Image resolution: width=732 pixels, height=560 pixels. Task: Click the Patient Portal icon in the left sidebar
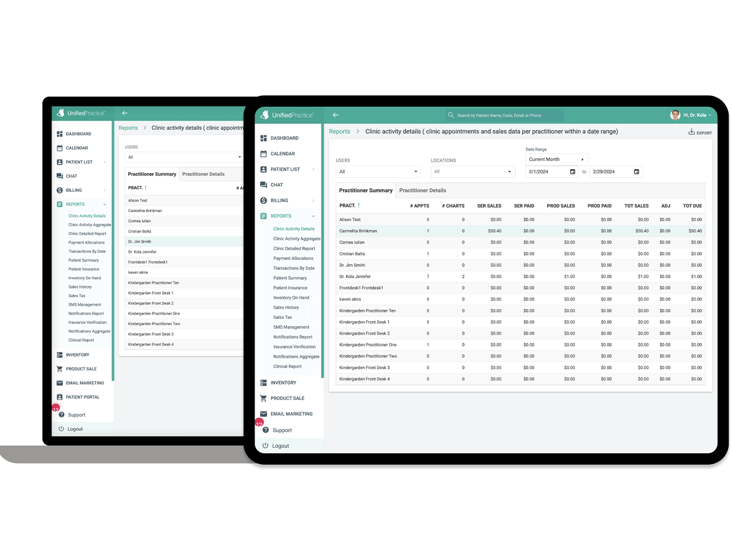pos(59,397)
